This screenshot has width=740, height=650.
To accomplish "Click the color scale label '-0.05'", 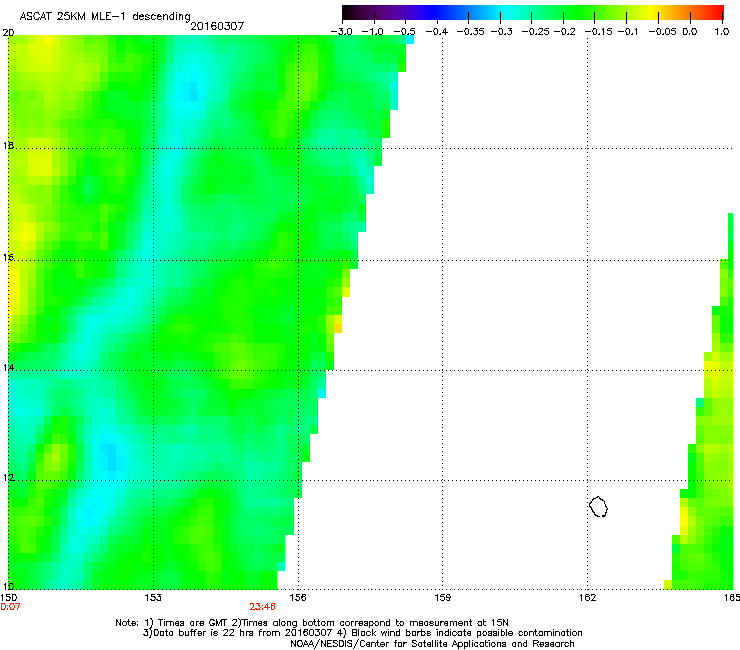I will [662, 32].
